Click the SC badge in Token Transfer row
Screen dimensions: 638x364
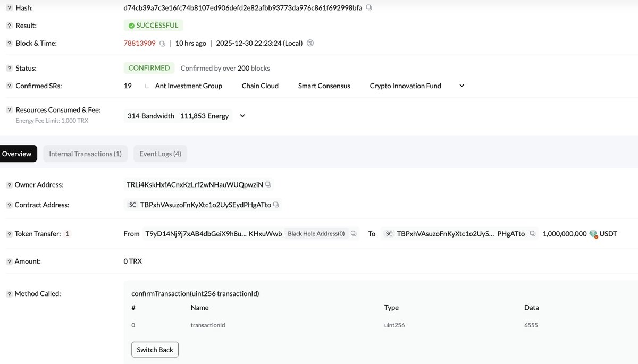click(389, 234)
